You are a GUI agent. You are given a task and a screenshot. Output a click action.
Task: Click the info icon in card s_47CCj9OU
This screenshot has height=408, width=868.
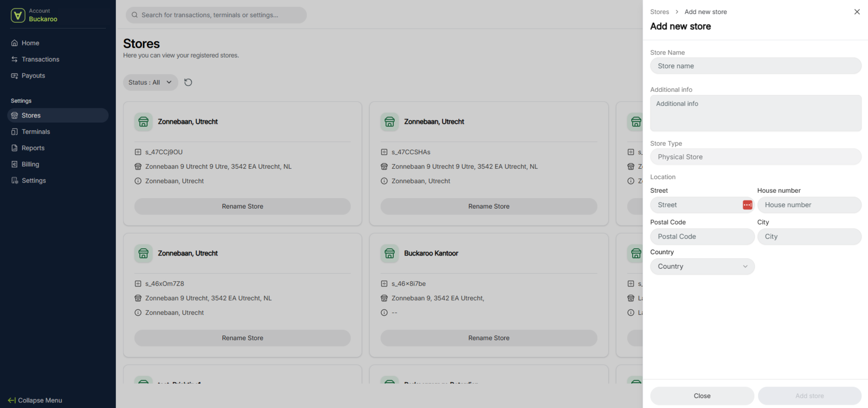click(138, 181)
